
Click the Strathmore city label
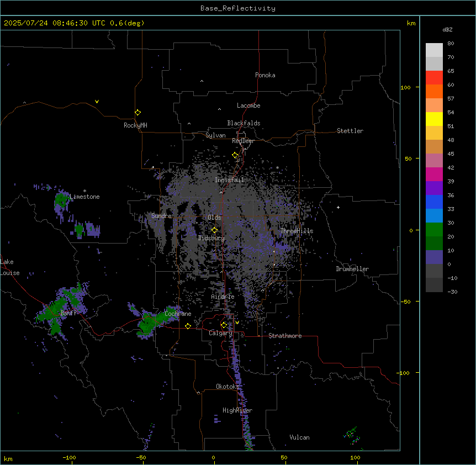click(285, 336)
